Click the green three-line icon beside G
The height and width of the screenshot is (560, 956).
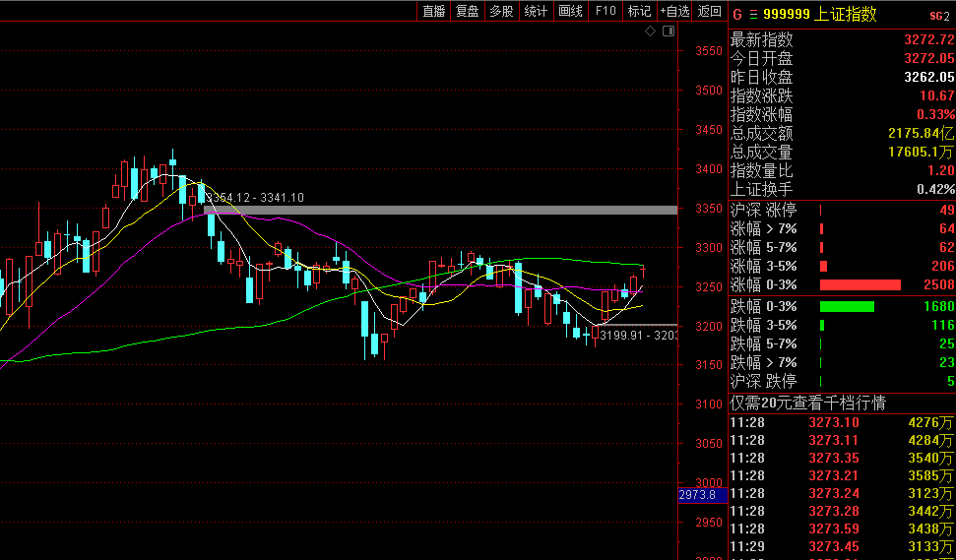pos(753,15)
